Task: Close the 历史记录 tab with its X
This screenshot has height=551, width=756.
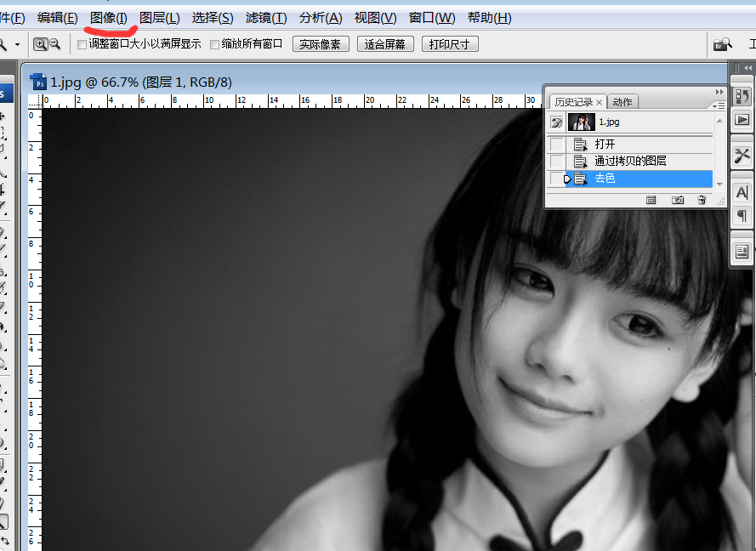Action: point(599,102)
